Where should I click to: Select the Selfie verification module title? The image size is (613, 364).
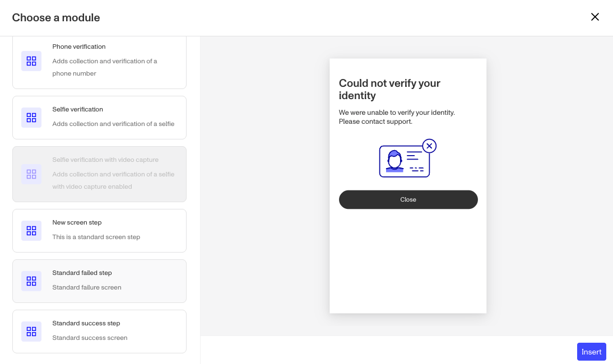click(x=77, y=109)
